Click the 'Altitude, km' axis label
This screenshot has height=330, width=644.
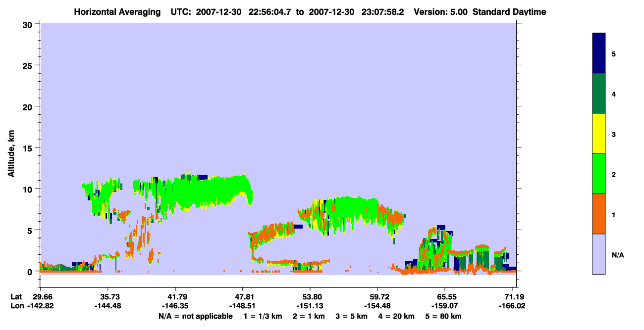pyautogui.click(x=11, y=152)
